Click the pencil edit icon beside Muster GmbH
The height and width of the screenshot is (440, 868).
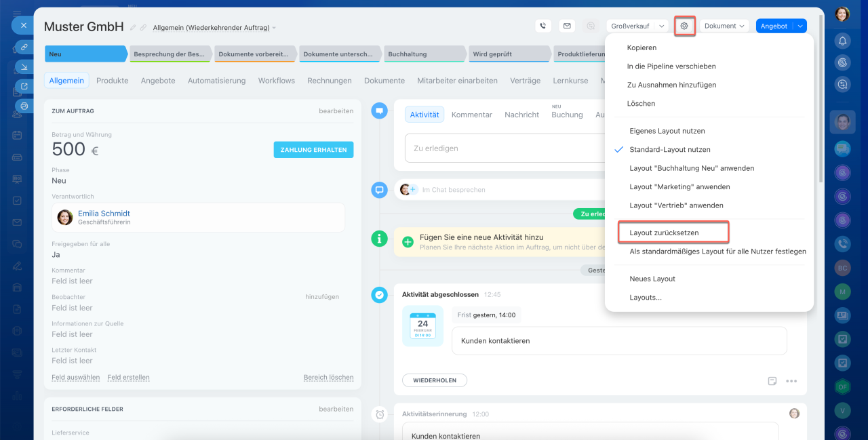134,28
